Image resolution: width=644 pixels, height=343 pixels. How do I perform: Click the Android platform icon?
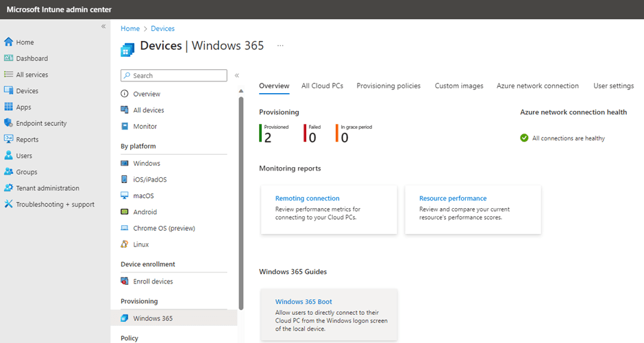[125, 212]
